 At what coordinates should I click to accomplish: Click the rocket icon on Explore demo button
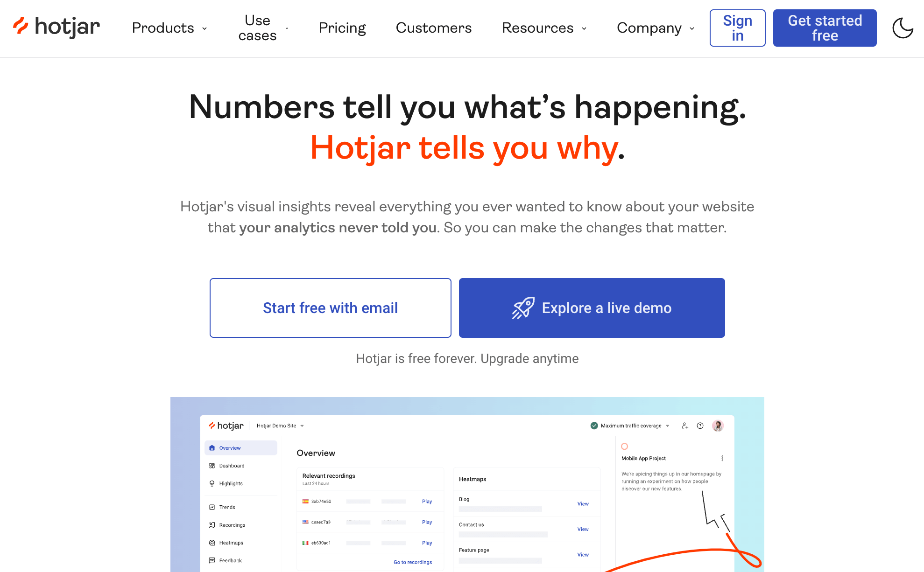click(522, 307)
